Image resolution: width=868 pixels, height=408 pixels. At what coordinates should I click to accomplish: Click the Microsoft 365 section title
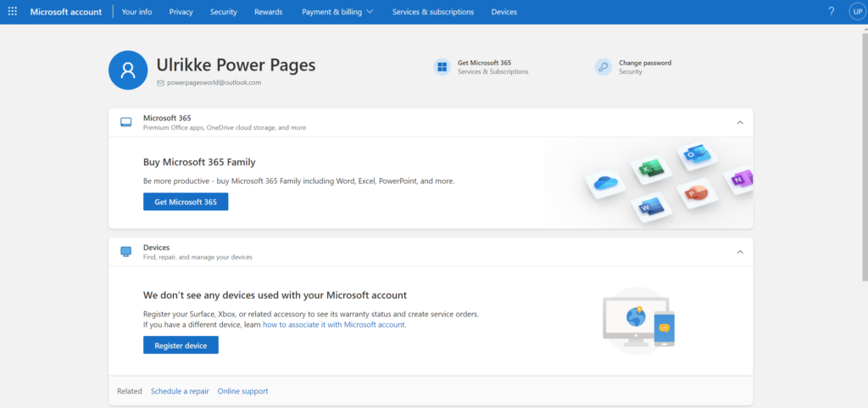(167, 118)
